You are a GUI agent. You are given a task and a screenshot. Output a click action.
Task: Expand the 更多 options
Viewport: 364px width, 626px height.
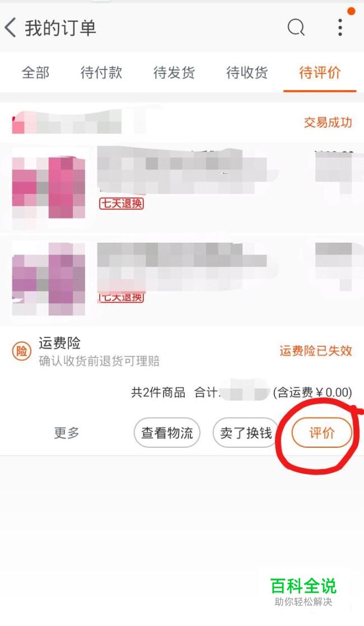pos(67,433)
